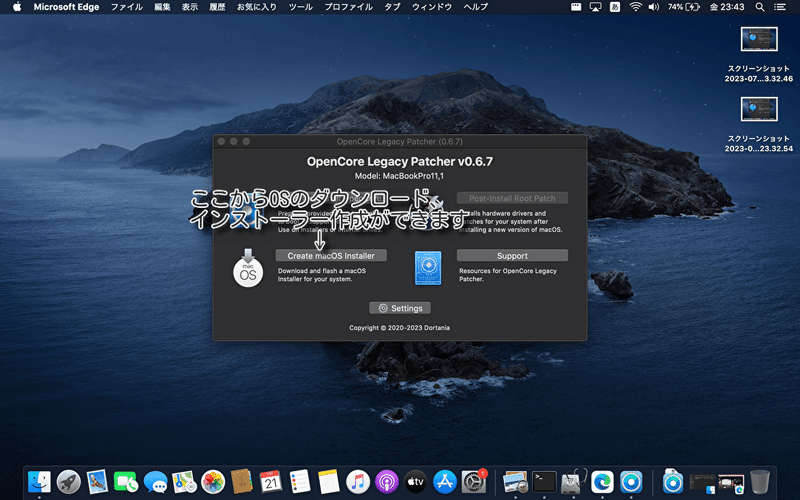
Task: Open the Trash in the Dock
Action: point(760,481)
